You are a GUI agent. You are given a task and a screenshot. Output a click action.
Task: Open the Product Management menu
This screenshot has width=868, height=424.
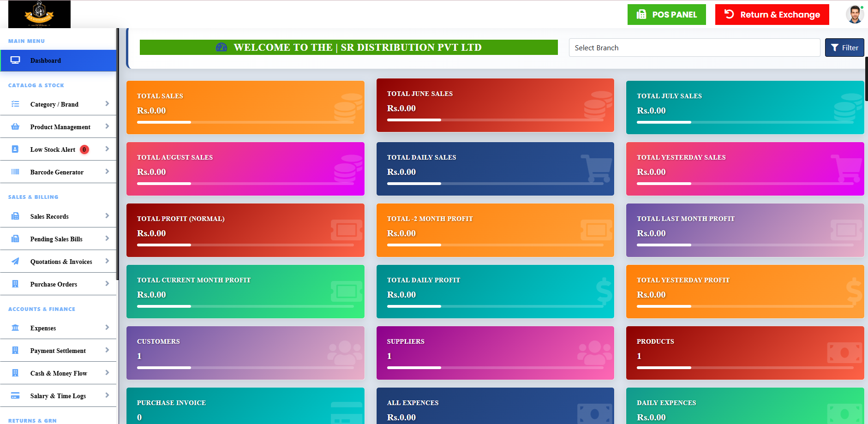58,127
